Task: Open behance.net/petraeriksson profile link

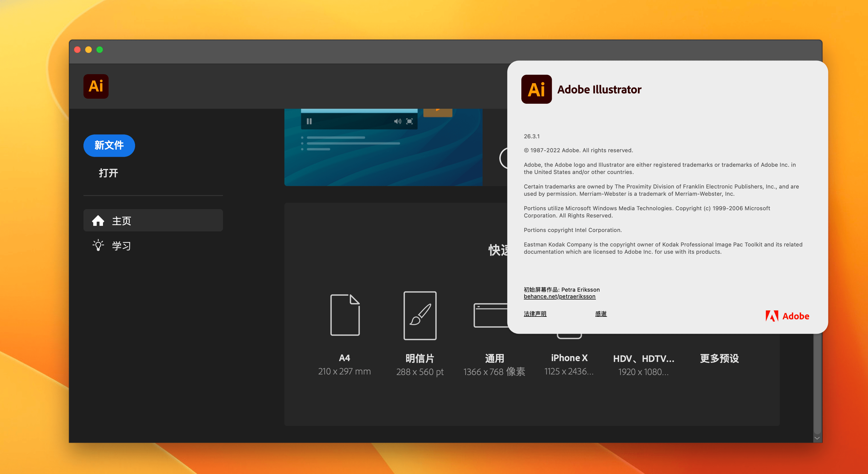Action: (560, 296)
